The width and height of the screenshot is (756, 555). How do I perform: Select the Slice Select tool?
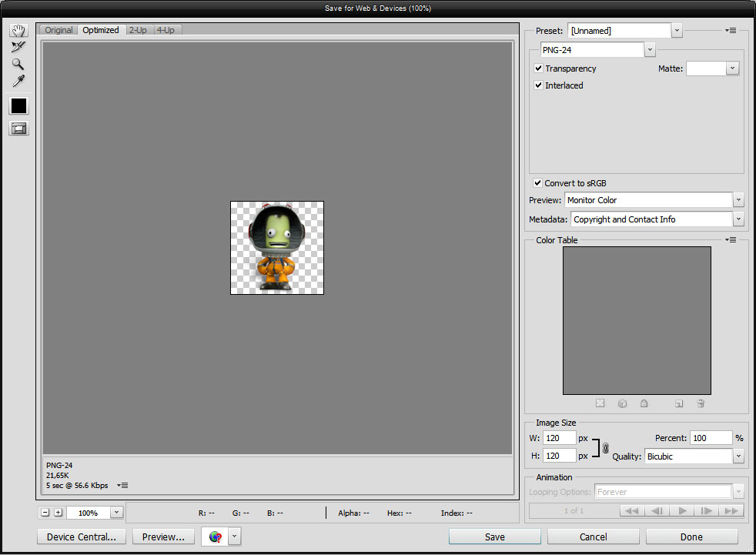pyautogui.click(x=18, y=47)
